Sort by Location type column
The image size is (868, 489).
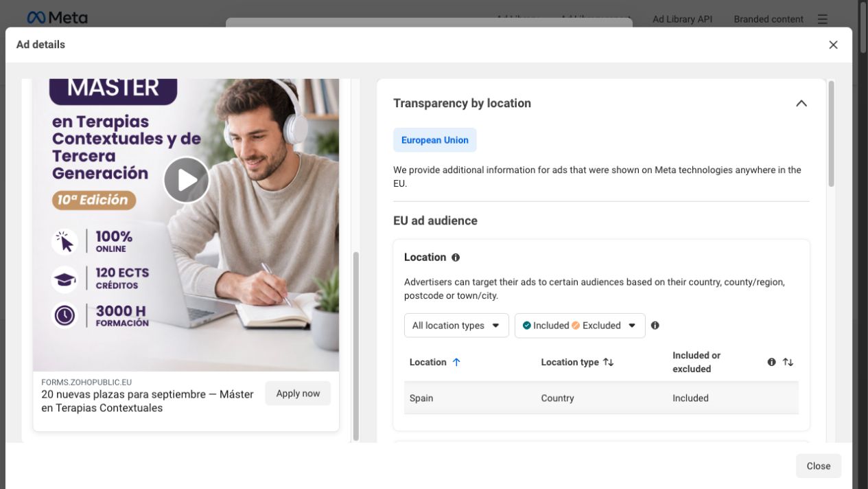point(608,362)
